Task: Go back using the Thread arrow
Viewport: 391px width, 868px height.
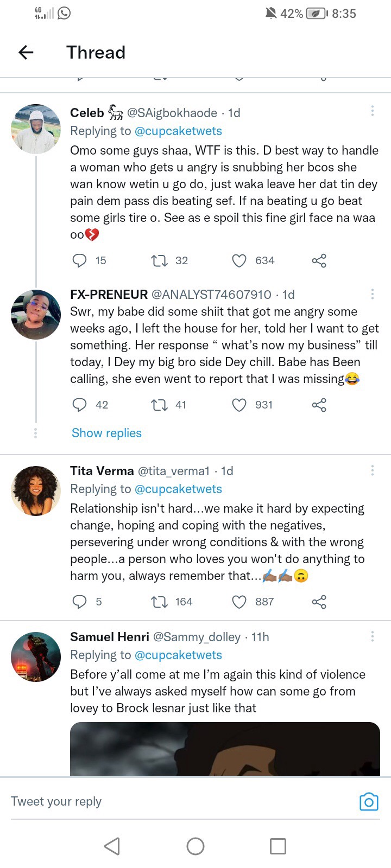Action: [26, 52]
